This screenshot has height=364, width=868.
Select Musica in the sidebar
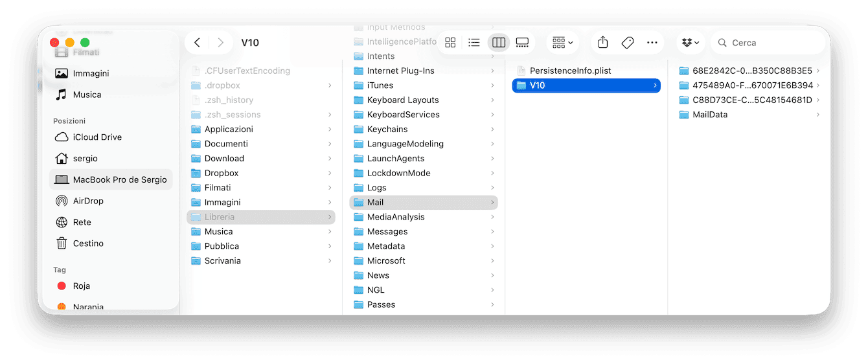pos(111,95)
